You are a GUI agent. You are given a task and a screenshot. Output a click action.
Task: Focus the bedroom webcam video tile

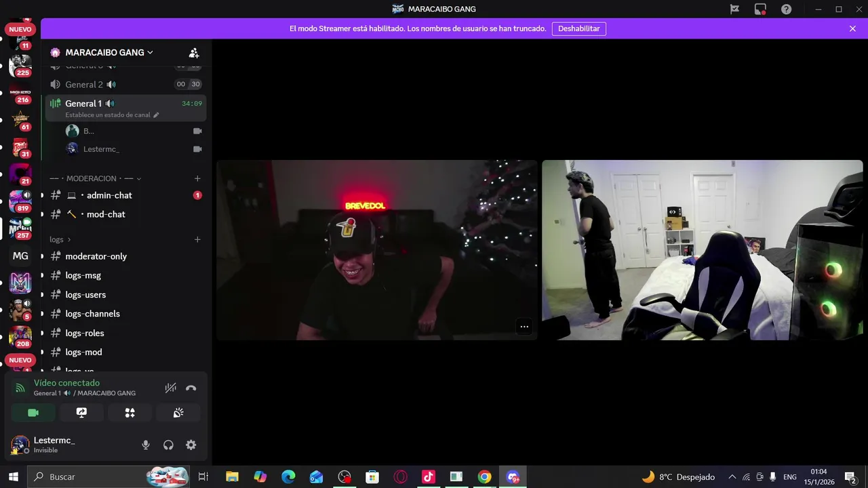tap(703, 250)
